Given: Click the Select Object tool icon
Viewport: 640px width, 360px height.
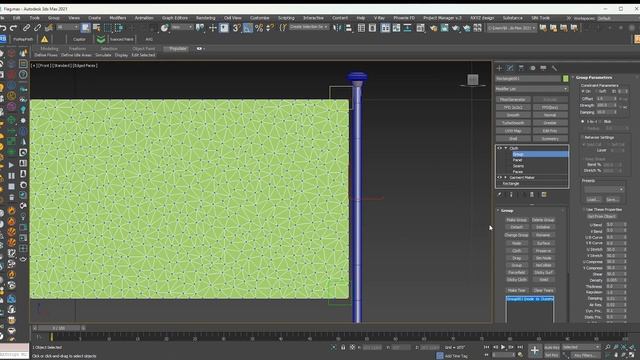Looking at the screenshot, I should click(x=85, y=28).
